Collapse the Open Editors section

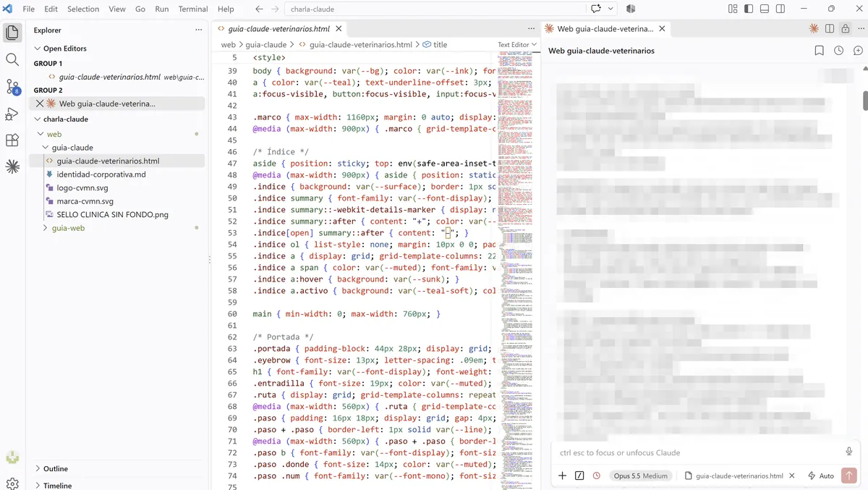(x=64, y=48)
